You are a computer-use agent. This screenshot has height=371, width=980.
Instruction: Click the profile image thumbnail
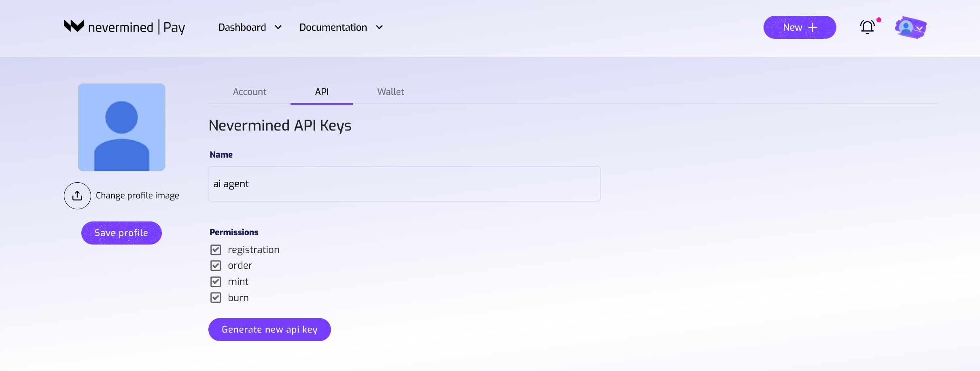point(121,127)
